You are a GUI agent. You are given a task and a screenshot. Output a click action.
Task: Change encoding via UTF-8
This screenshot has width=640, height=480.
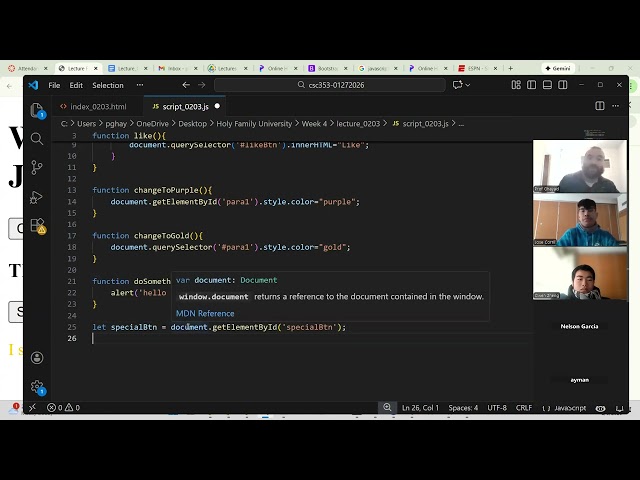pyautogui.click(x=497, y=408)
